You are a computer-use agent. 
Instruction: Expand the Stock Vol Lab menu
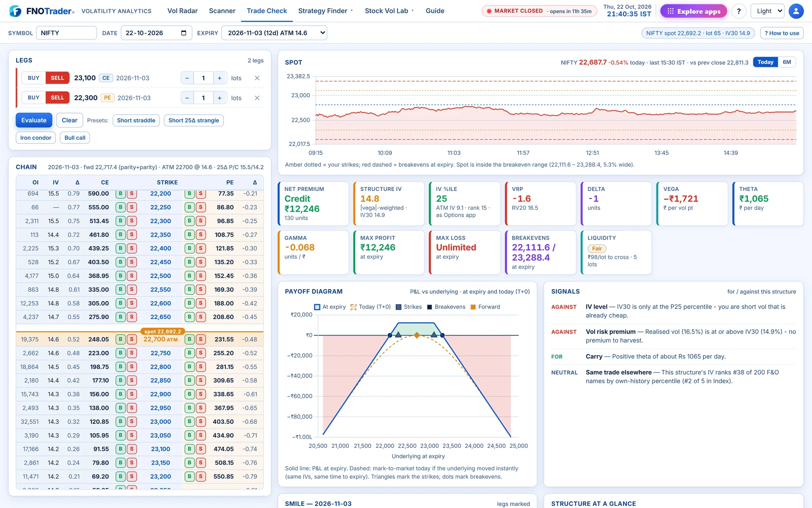(389, 11)
